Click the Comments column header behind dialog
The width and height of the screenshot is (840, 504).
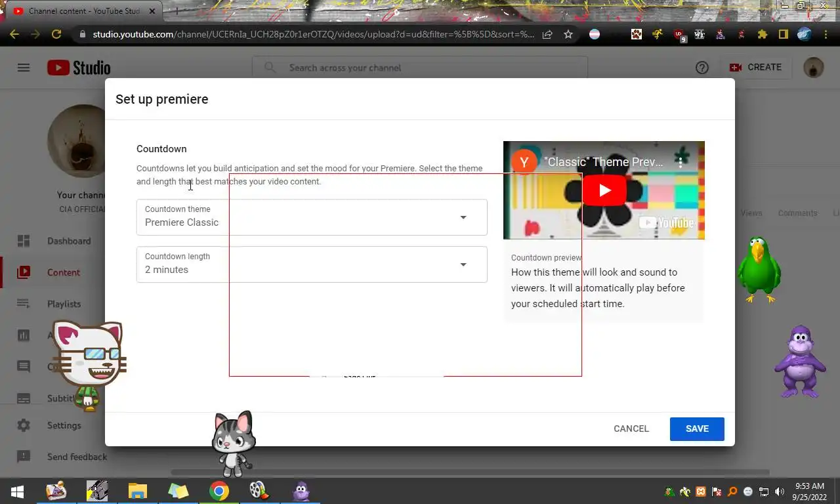797,213
